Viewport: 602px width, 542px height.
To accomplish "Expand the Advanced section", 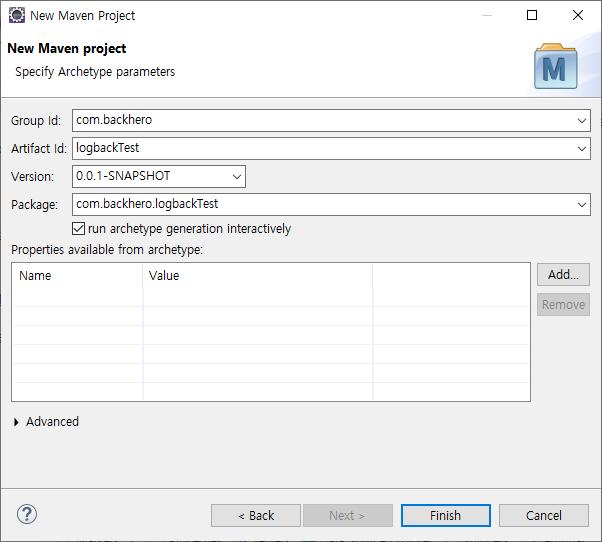I will point(16,422).
